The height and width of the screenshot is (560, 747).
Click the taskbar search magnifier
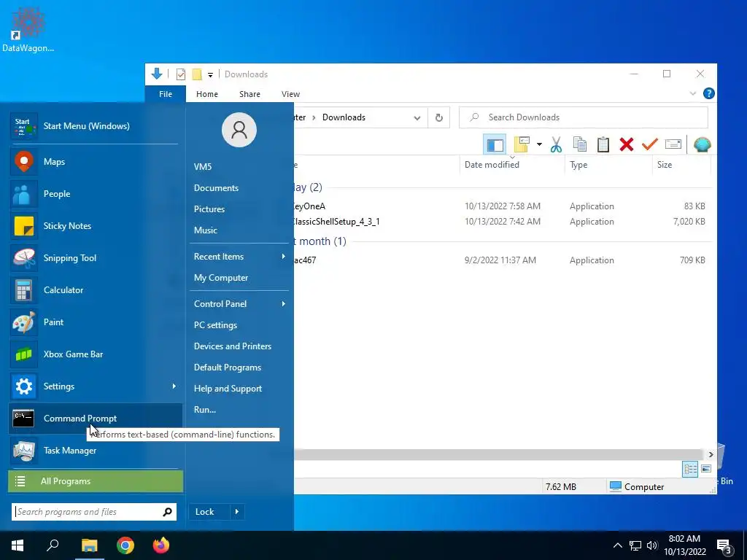tap(53, 545)
